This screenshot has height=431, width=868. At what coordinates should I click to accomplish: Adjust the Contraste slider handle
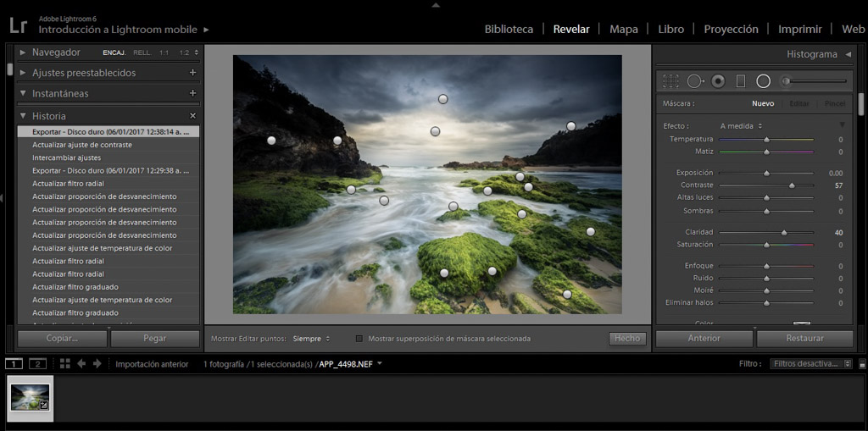[792, 185]
